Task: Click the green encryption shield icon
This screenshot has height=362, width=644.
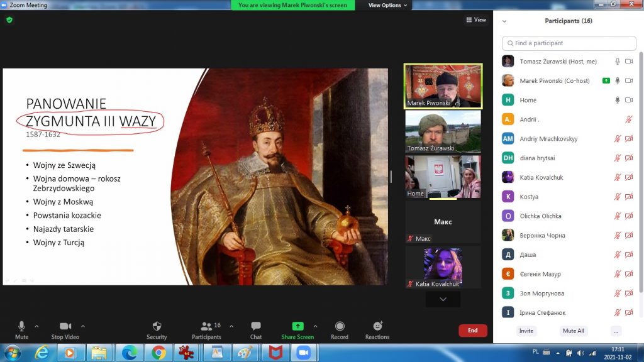Action: pos(9,20)
